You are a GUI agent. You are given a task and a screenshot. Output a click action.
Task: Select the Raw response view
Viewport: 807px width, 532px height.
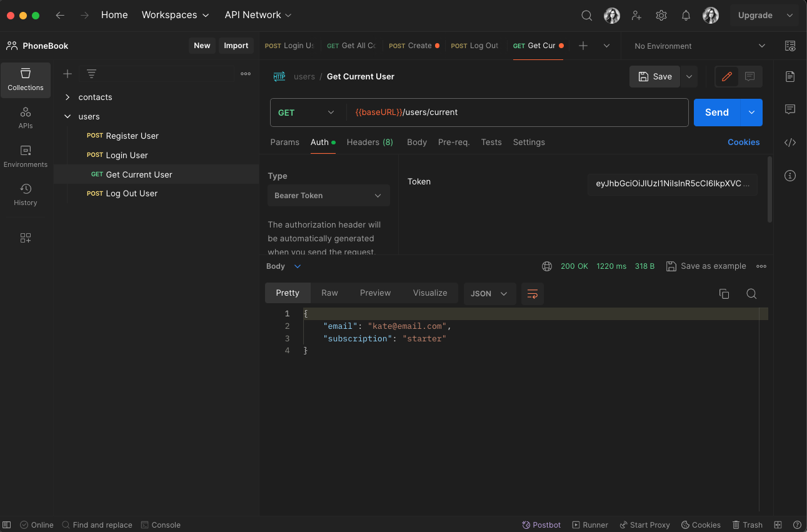[329, 293]
